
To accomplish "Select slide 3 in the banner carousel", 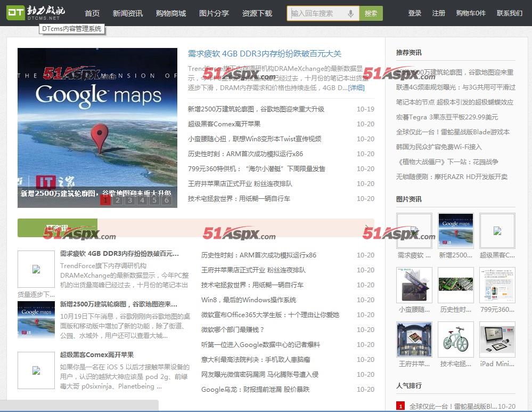I will tap(130, 200).
